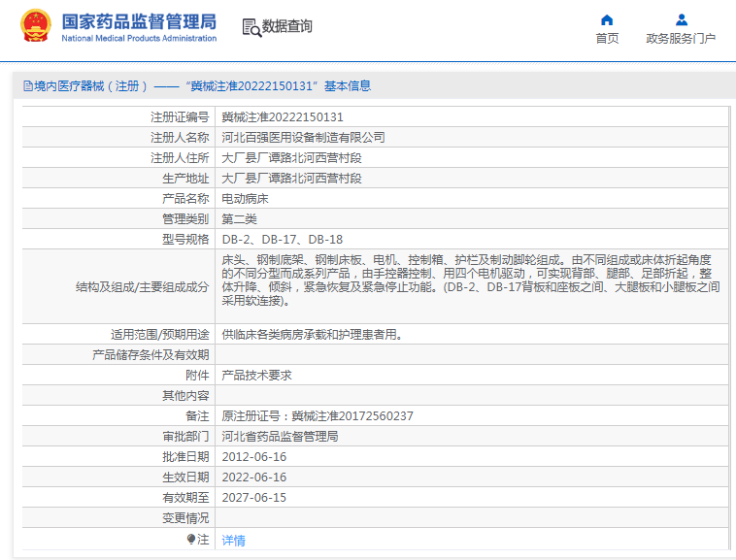Click the 结构及组成 description paragraph

click(471, 280)
